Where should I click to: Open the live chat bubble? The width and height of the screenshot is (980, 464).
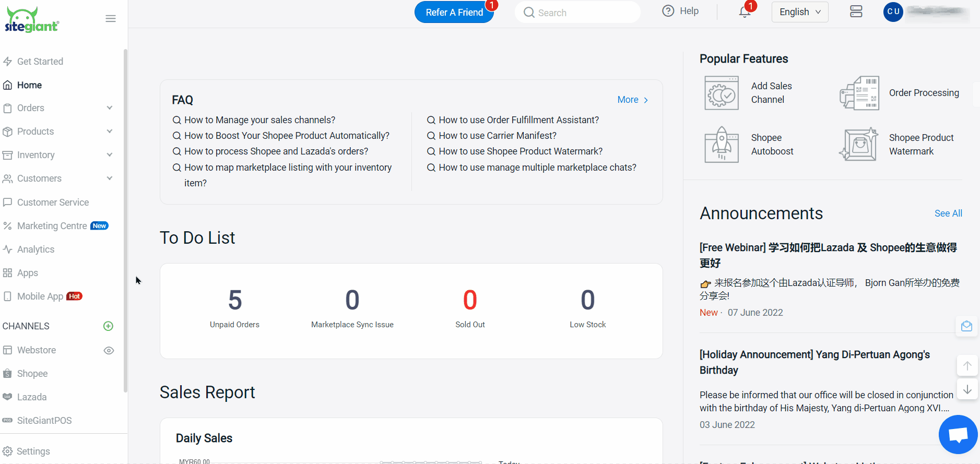958,434
